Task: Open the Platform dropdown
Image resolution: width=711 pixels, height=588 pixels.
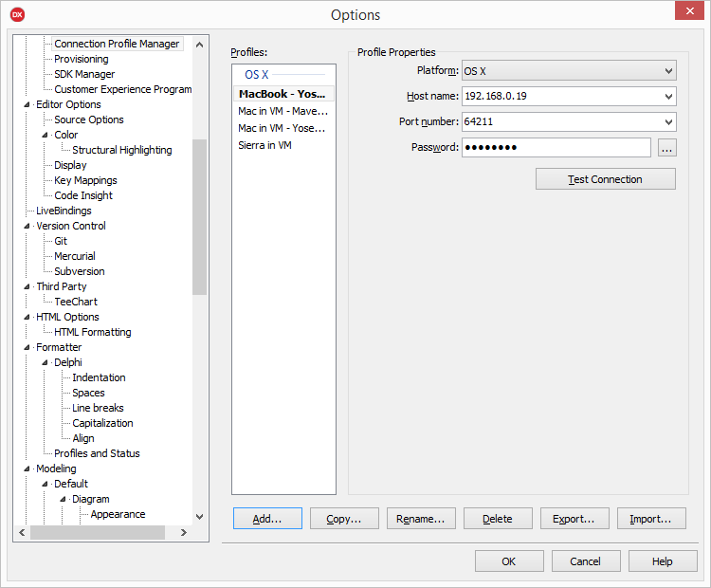Action: [x=569, y=71]
